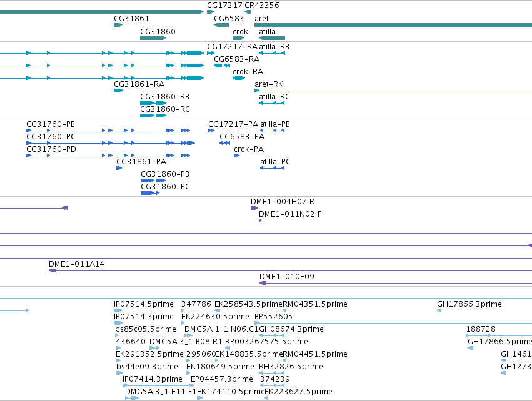Open the crok-PA protein label
The width and height of the screenshot is (532, 401).
click(x=249, y=149)
